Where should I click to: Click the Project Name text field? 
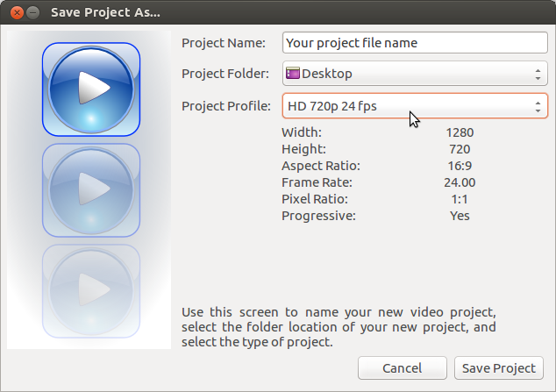click(x=415, y=43)
